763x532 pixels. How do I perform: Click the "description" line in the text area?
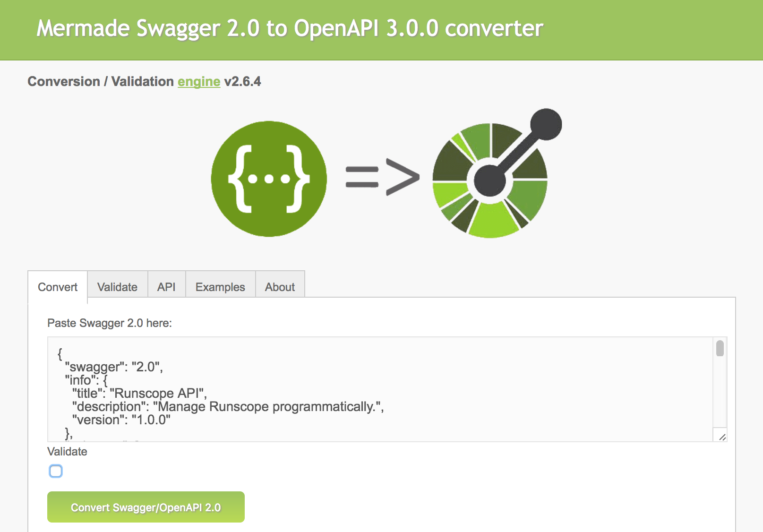click(x=228, y=407)
